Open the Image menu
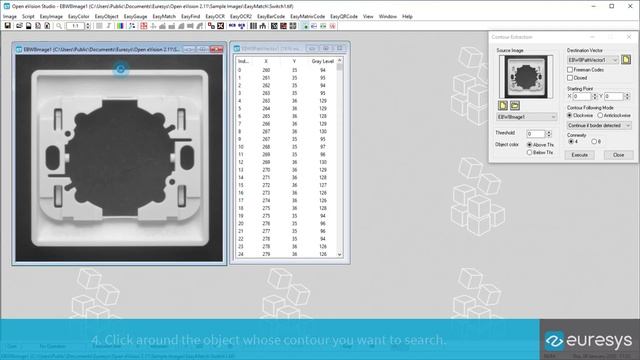The image size is (640, 360). pos(10,16)
